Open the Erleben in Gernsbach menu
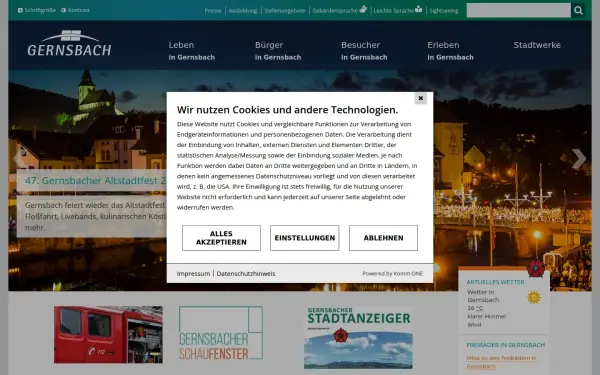600x375 pixels. click(x=450, y=51)
